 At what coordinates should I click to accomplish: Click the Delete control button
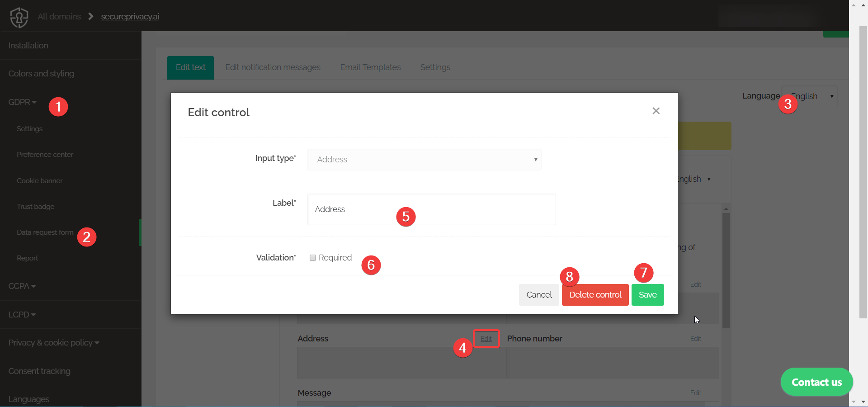click(x=594, y=294)
